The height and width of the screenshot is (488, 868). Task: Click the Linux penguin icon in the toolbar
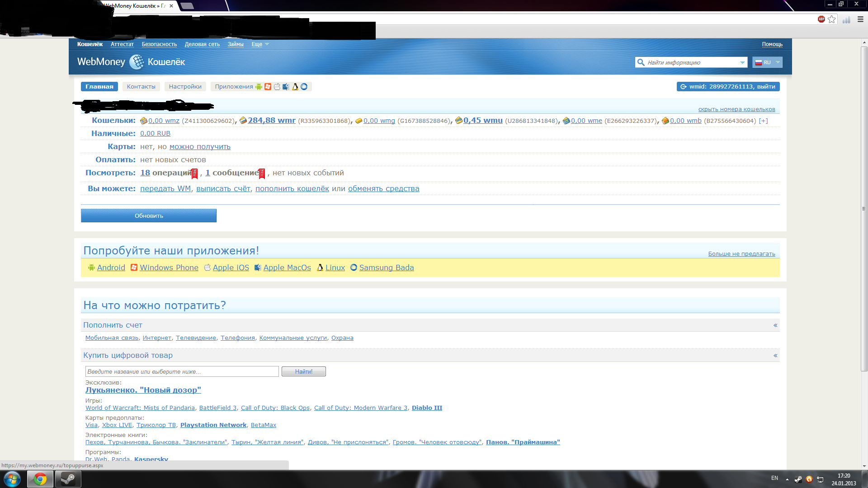coord(295,87)
